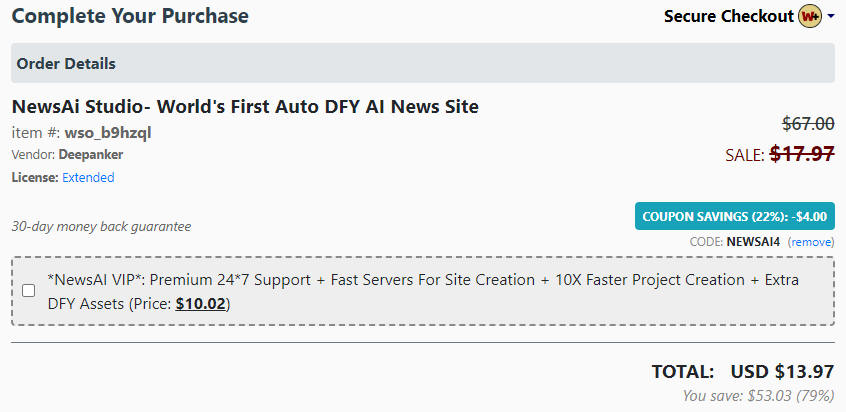Click the Order Details header bar
846x412 pixels.
click(422, 63)
